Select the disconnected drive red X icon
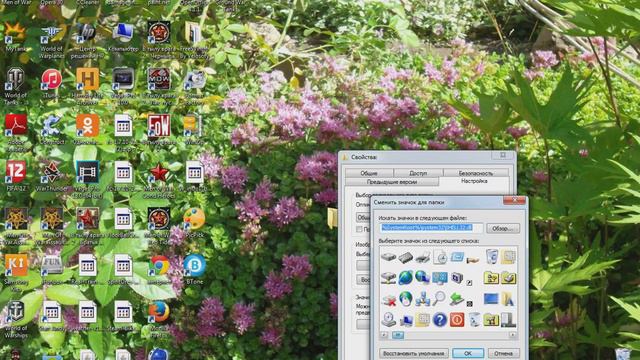 [389, 300]
